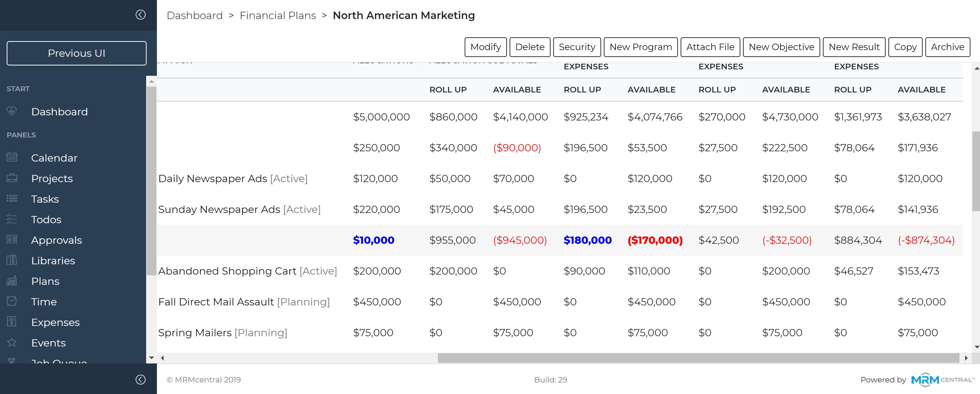Click the Plans chart icon
Image resolution: width=980 pixels, height=394 pixels.
[x=12, y=281]
